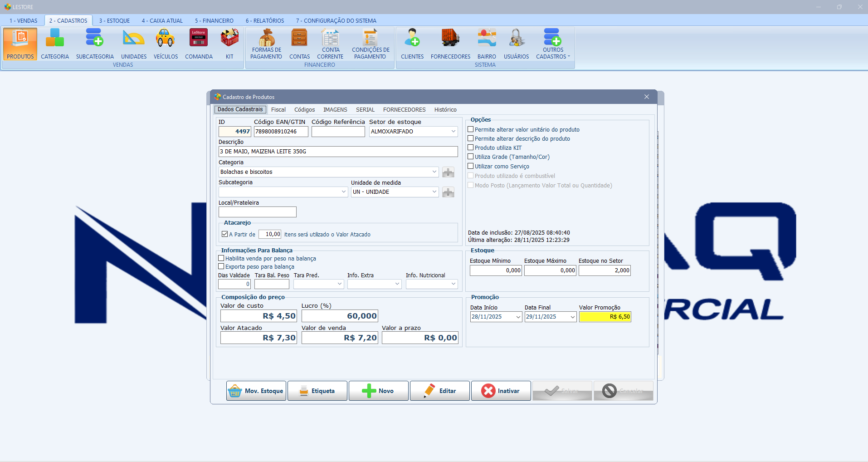Switch to the Fiscal tab
Screen dimensions: 868x462
click(x=278, y=109)
